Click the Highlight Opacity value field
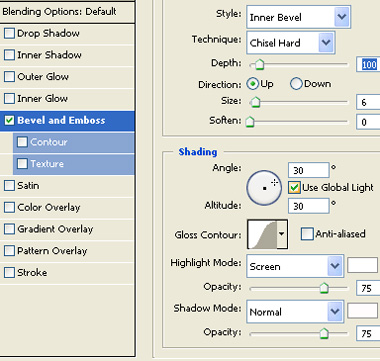The width and height of the screenshot is (380, 361). (x=368, y=288)
